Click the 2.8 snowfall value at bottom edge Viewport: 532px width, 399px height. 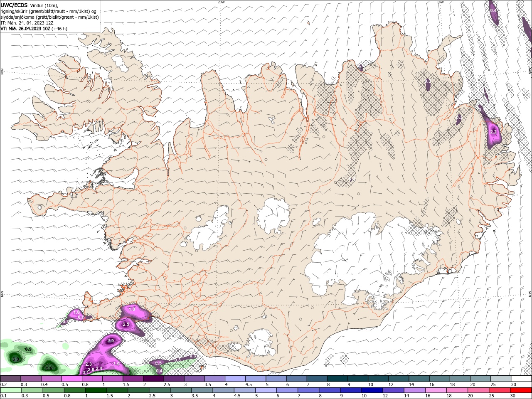91,370
